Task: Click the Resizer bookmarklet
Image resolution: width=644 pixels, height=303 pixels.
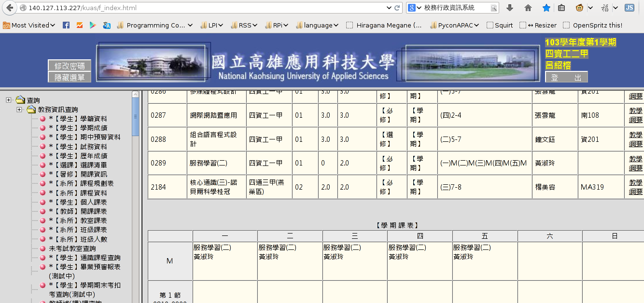Action: 538,25
